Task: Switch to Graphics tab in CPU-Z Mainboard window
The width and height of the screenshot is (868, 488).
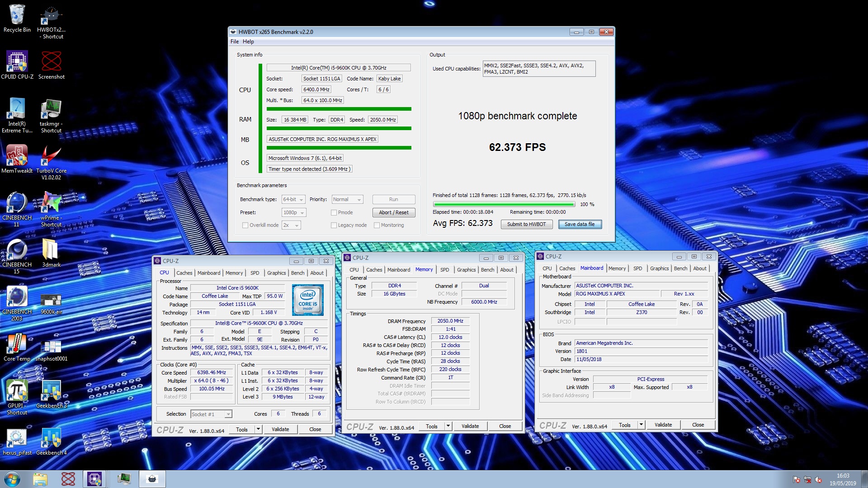Action: tap(659, 268)
